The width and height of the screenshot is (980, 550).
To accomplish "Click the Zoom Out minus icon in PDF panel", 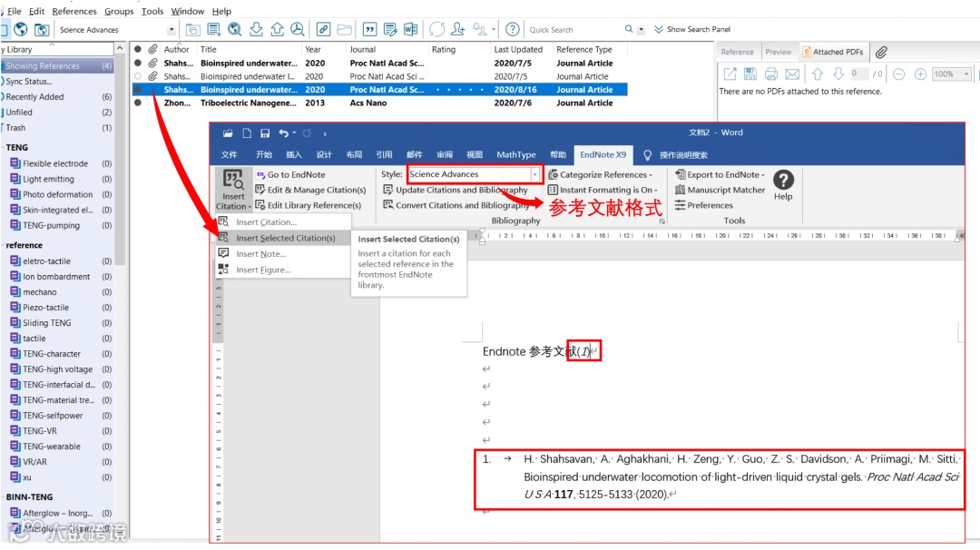I will (x=898, y=74).
